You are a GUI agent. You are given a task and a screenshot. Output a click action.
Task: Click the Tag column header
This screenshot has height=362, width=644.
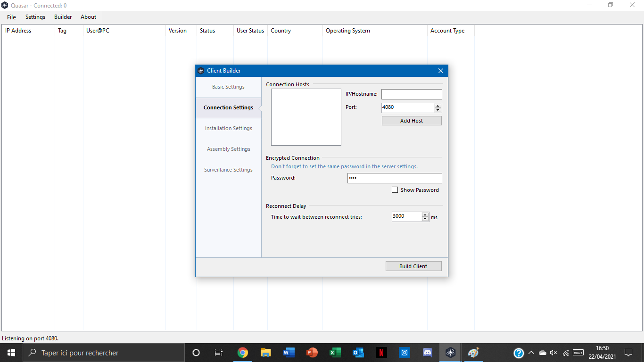tap(69, 31)
